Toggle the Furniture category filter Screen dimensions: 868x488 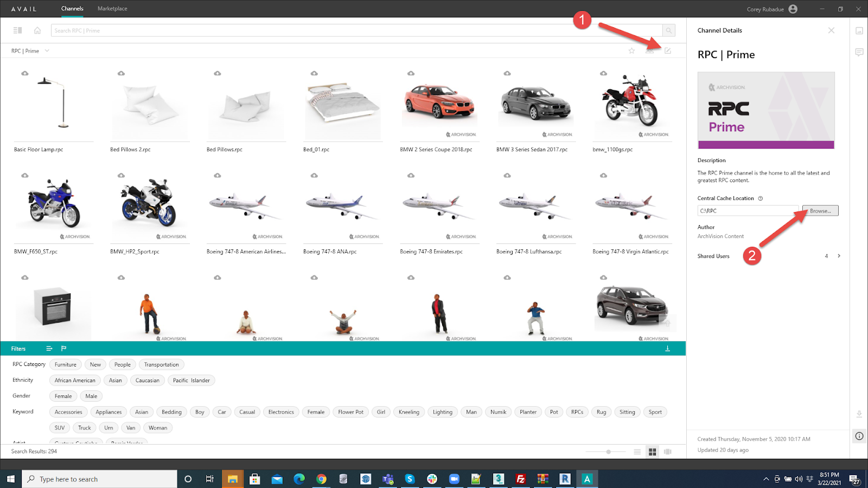pos(66,364)
